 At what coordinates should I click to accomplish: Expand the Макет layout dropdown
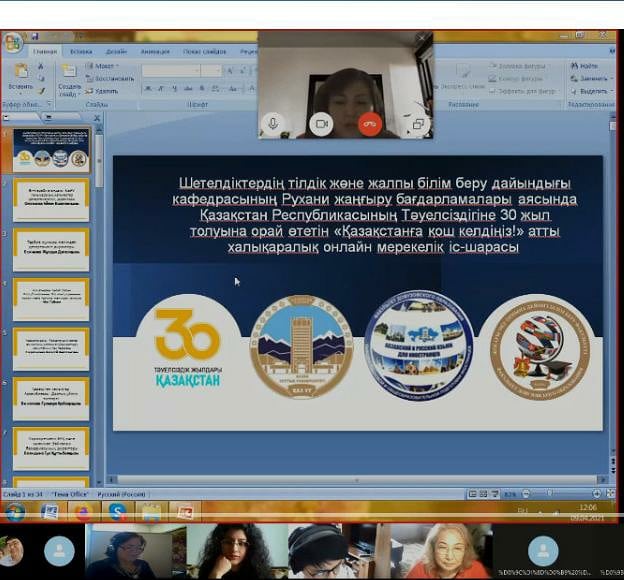(106, 66)
